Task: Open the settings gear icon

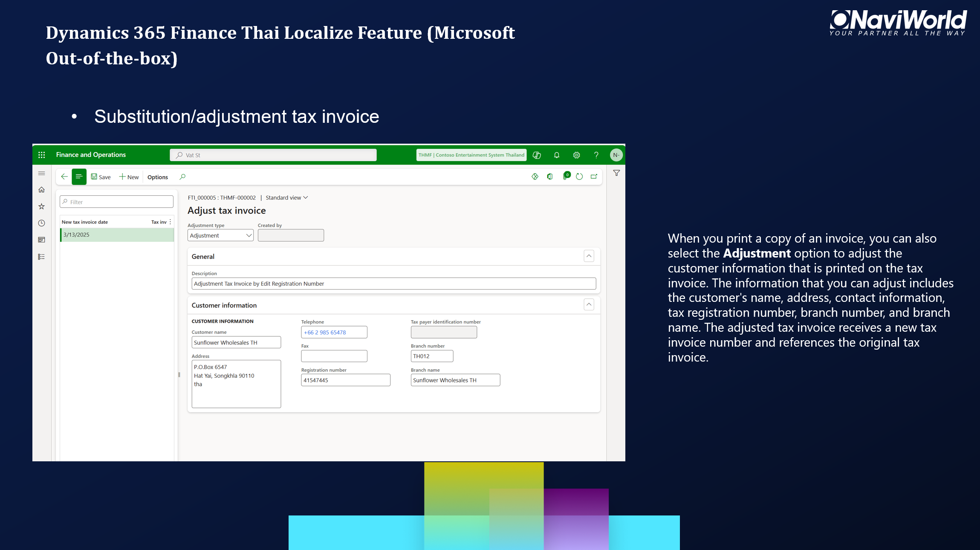Action: [x=576, y=155]
